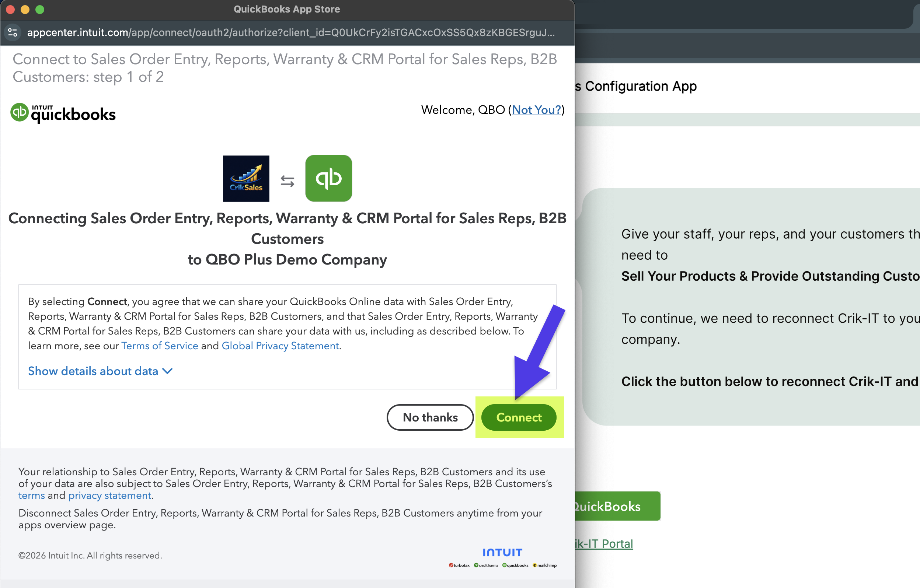This screenshot has height=588, width=920.
Task: Click the green Connect button
Action: click(x=519, y=417)
